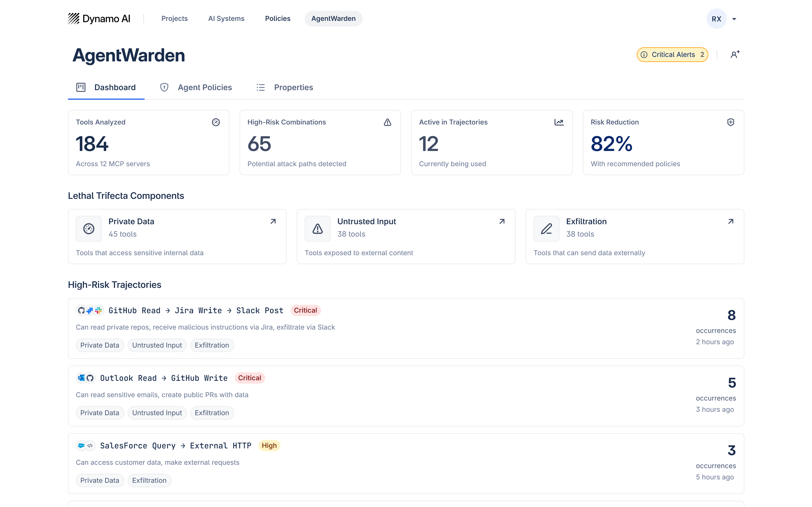Click the Dynamo AI logo
Screen dimensions: 812x507
tap(99, 18)
